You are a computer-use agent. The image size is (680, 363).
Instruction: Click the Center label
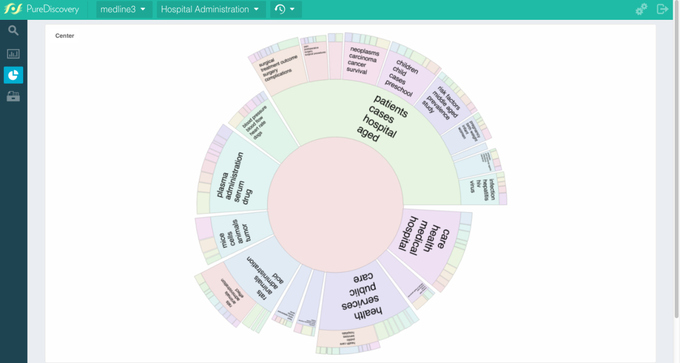click(65, 36)
